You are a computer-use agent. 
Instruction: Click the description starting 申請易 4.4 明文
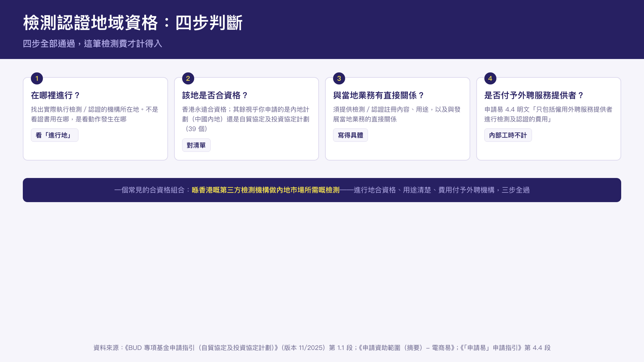548,114
